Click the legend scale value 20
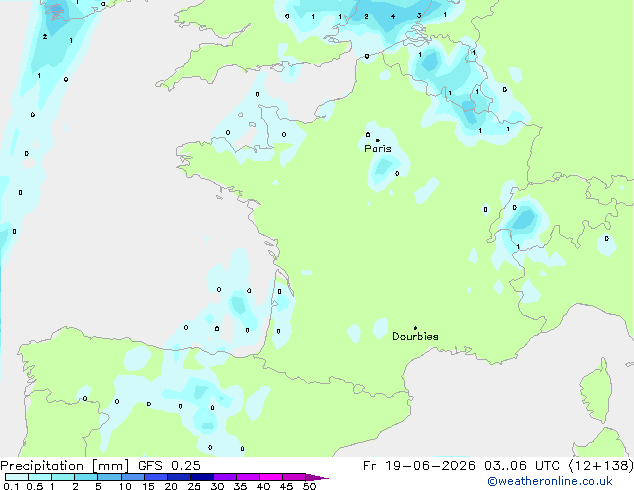 tap(171, 486)
